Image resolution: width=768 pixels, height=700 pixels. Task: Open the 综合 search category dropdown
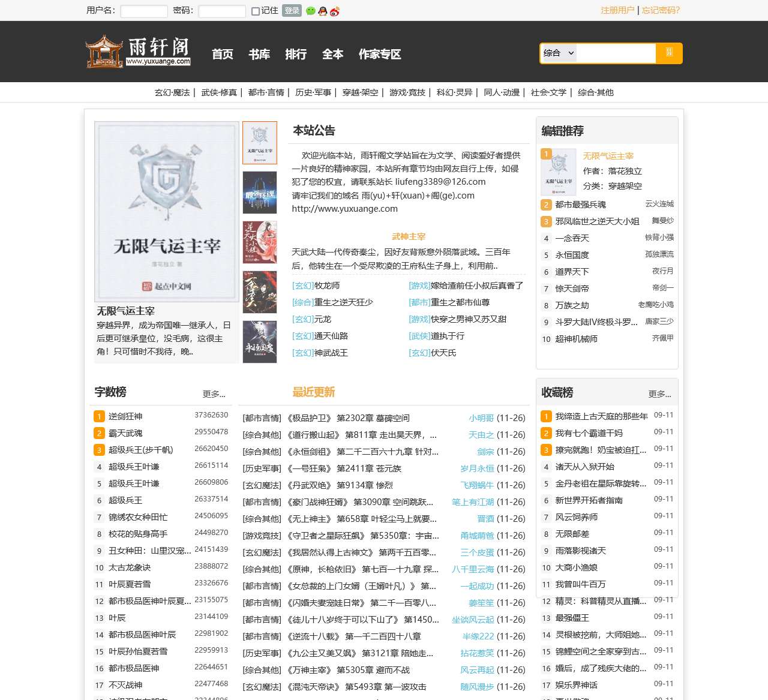tap(559, 53)
